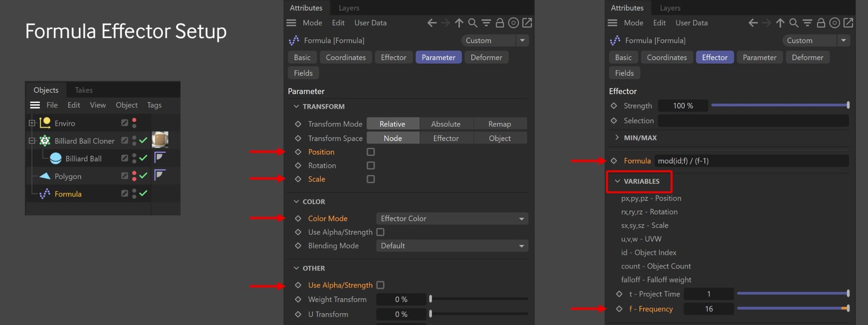
Task: Open new window icon in Effector attributes panel
Action: click(x=848, y=23)
